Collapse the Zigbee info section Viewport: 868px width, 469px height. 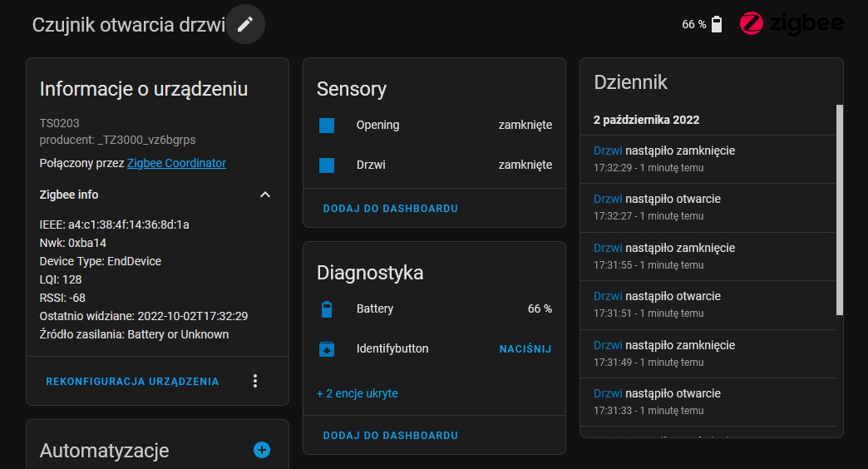pyautogui.click(x=265, y=195)
